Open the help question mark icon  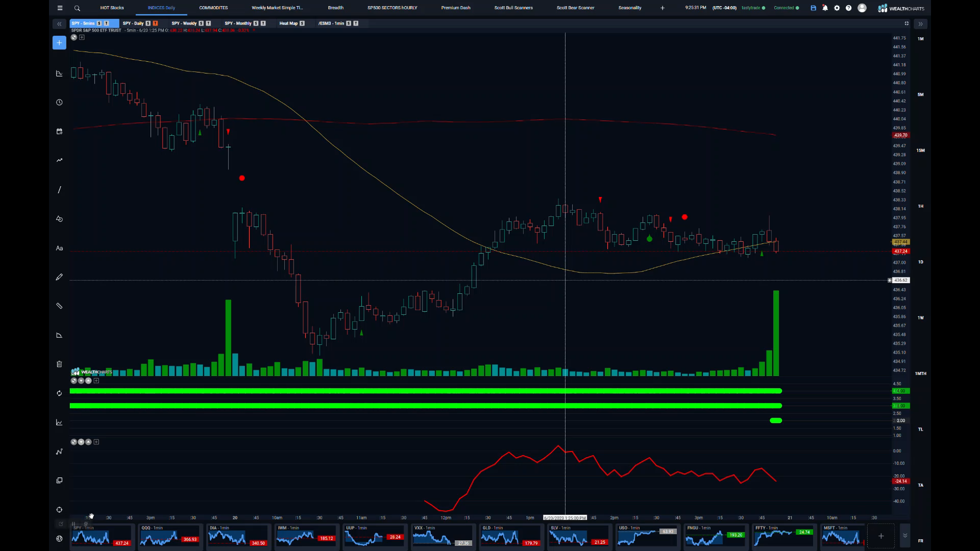848,8
